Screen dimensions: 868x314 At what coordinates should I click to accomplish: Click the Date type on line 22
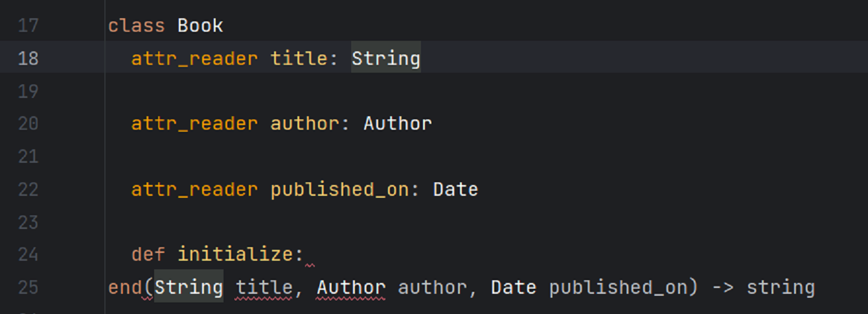pos(455,189)
